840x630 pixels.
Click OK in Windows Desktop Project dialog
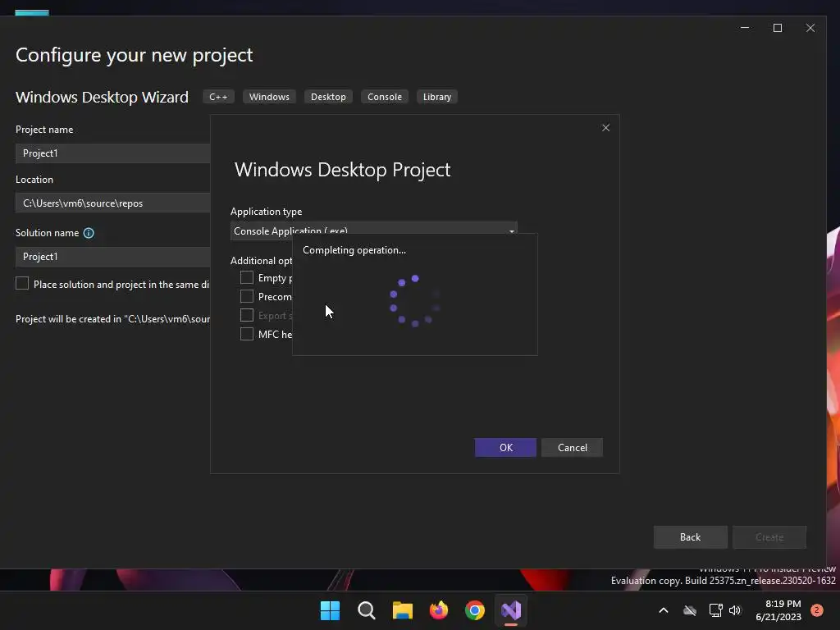(x=505, y=447)
